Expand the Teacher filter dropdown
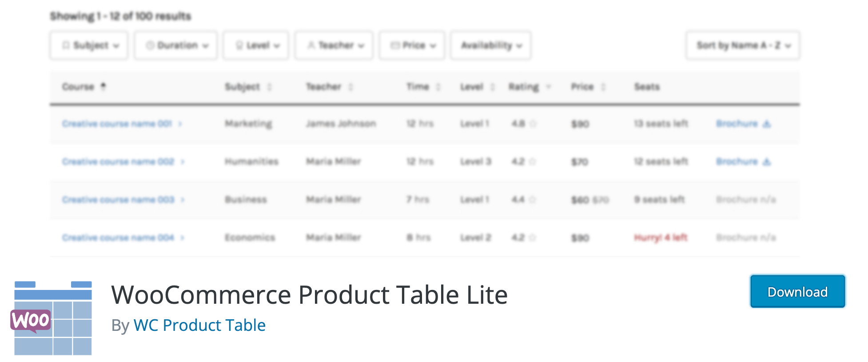868x362 pixels. pos(334,45)
